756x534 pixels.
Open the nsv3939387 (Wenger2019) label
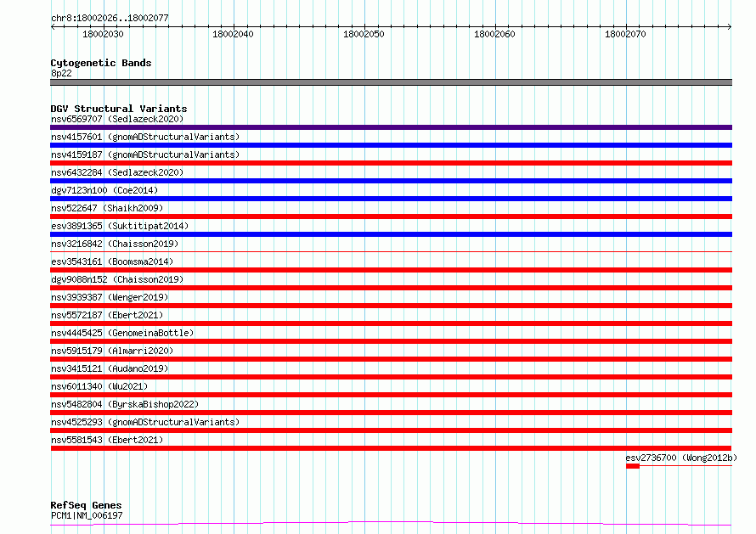coord(110,297)
